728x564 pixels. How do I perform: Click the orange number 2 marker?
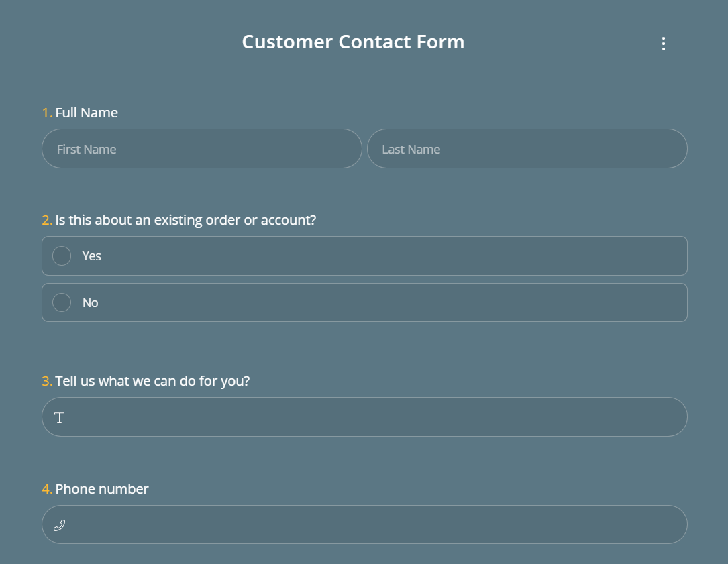tap(47, 220)
